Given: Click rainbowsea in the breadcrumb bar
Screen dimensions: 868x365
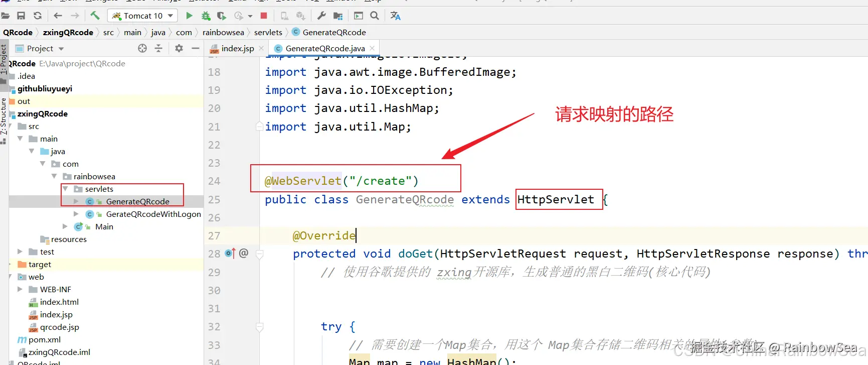Looking at the screenshot, I should (x=223, y=32).
